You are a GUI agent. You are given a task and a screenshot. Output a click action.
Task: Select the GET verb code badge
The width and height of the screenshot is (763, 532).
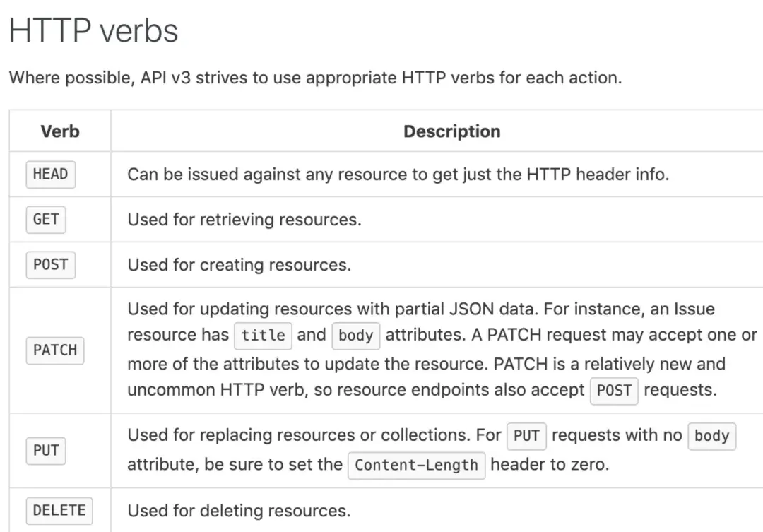pyautogui.click(x=46, y=220)
